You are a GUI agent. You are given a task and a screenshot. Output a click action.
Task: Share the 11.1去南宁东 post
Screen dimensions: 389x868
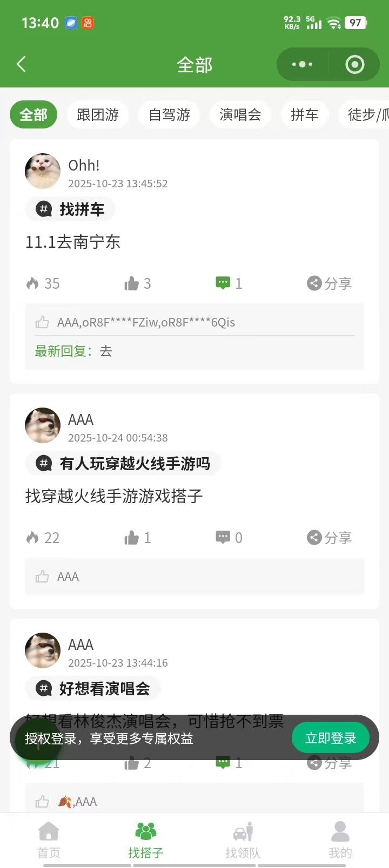point(329,283)
